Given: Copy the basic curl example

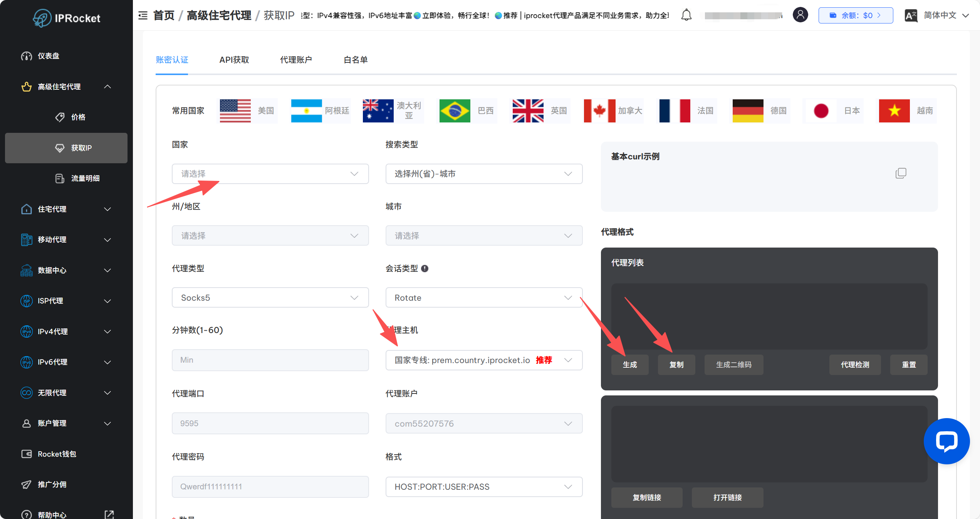Looking at the screenshot, I should pyautogui.click(x=901, y=173).
